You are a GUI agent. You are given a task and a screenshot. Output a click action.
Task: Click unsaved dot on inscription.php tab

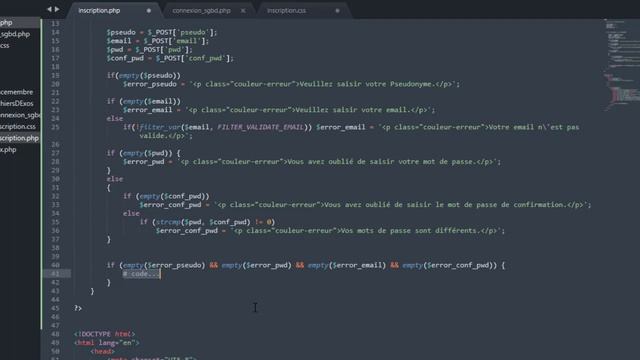click(149, 11)
